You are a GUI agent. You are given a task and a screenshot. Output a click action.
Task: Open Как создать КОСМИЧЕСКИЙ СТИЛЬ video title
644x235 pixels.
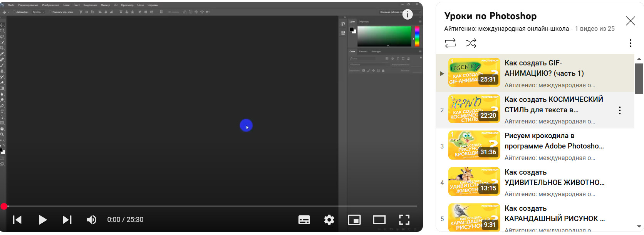click(554, 105)
